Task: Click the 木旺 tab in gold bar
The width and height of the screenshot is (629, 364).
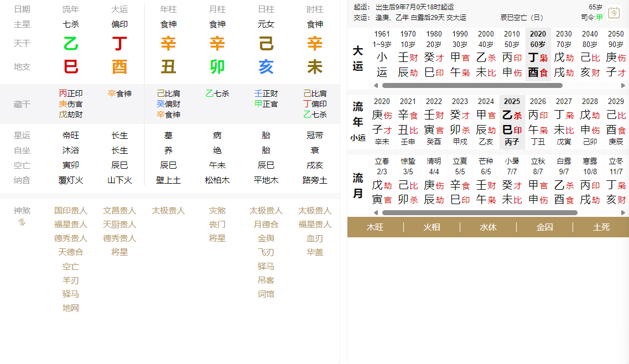Action: pos(375,227)
